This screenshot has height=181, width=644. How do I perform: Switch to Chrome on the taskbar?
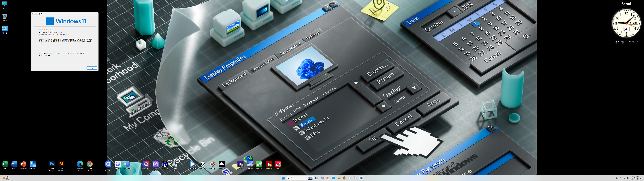point(344,178)
